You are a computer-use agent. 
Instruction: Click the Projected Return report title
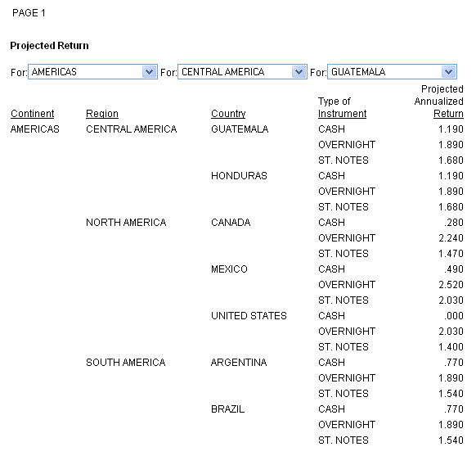tap(50, 46)
